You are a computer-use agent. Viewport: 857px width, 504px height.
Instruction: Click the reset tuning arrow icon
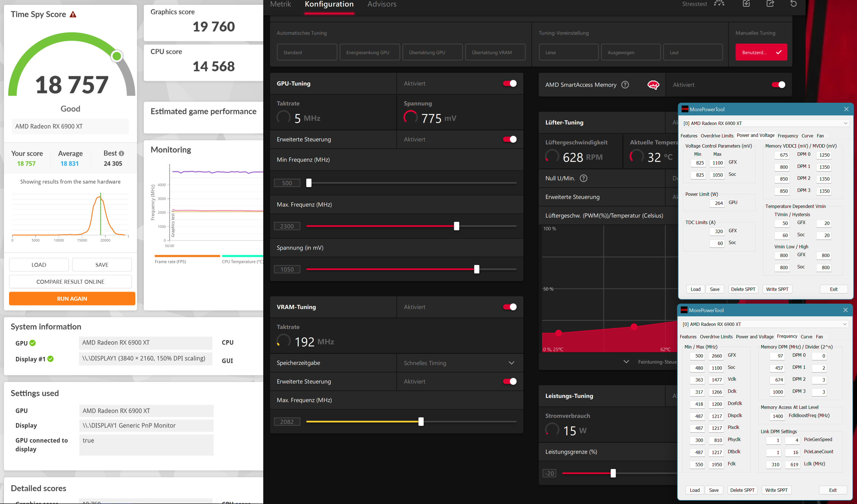coord(793,4)
